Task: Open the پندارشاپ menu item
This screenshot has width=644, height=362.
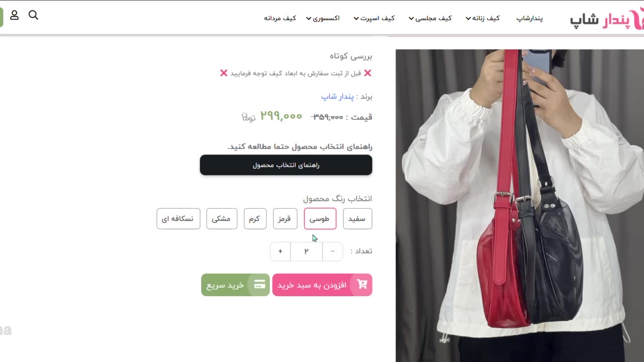Action: click(x=530, y=18)
